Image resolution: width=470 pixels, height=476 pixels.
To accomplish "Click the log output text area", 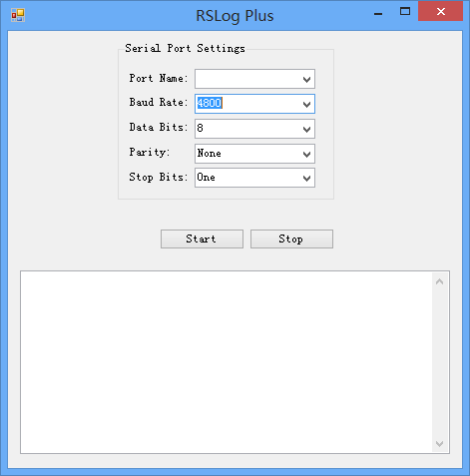I will pos(227,362).
